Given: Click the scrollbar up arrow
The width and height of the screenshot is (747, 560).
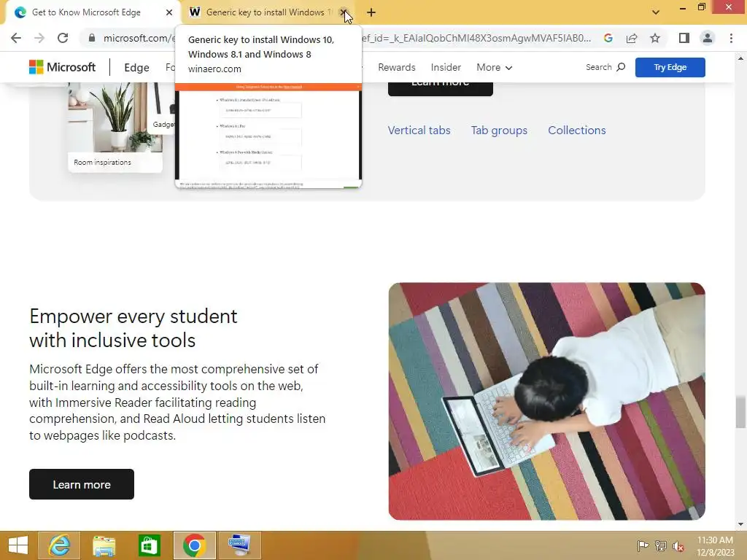Looking at the screenshot, I should point(740,58).
